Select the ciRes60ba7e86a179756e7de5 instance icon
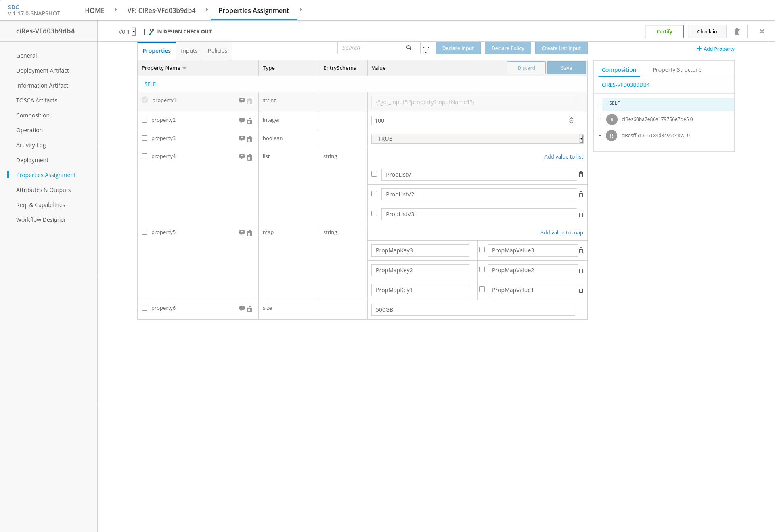This screenshot has width=775, height=532. coord(612,119)
